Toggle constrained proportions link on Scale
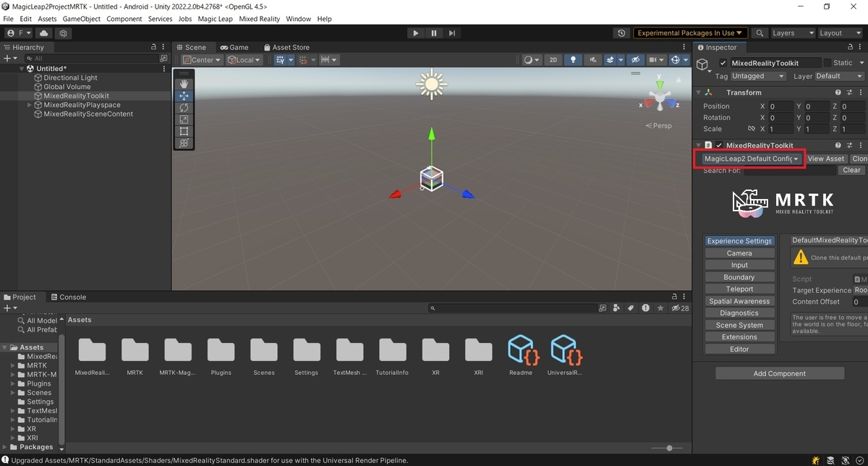Image resolution: width=868 pixels, height=466 pixels. coord(752,129)
